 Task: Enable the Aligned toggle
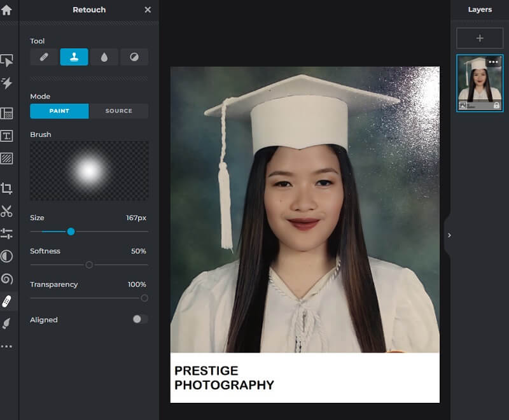pos(140,319)
